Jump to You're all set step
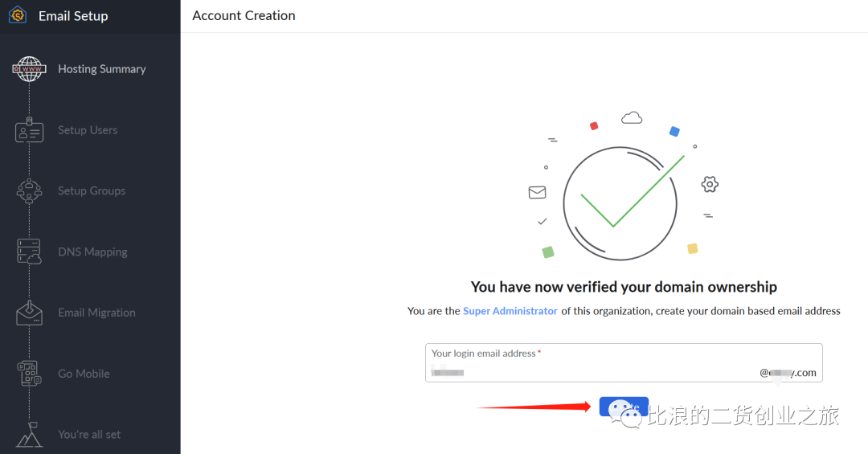The width and height of the screenshot is (868, 454). 89,435
